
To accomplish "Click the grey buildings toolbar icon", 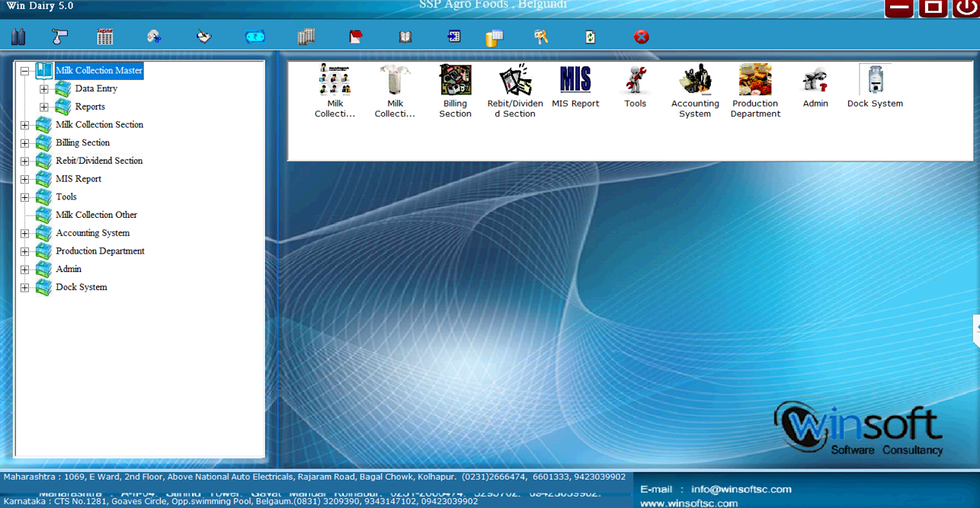I will click(306, 37).
